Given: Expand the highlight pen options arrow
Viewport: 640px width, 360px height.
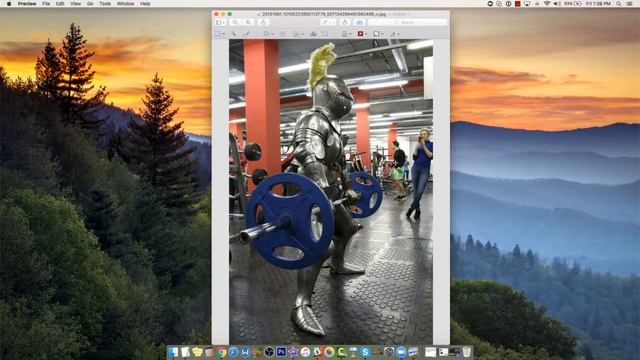Looking at the screenshot, I should pos(334,22).
